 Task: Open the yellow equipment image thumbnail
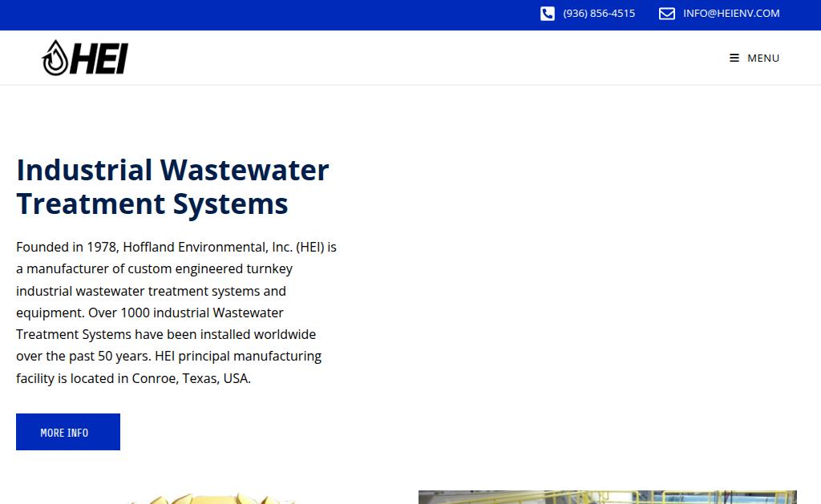(x=212, y=498)
